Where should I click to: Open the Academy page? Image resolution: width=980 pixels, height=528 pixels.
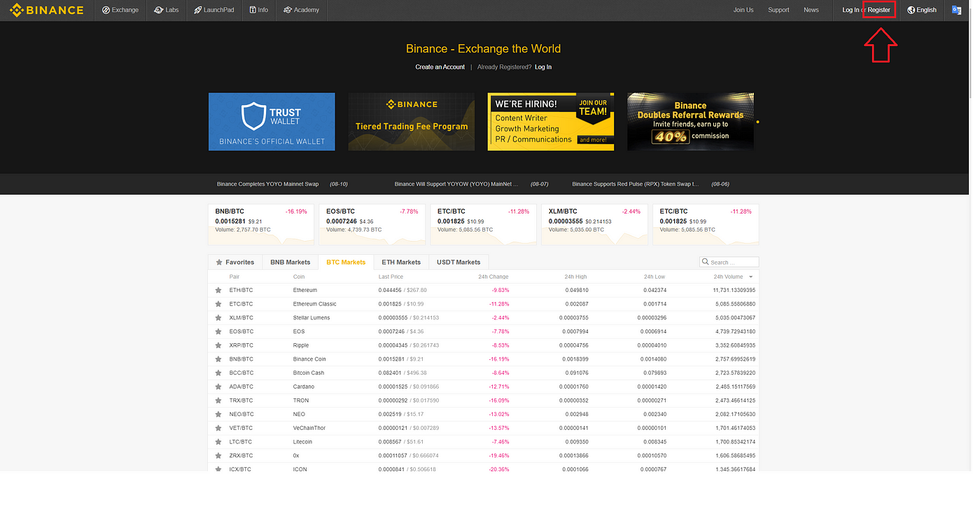pyautogui.click(x=301, y=10)
